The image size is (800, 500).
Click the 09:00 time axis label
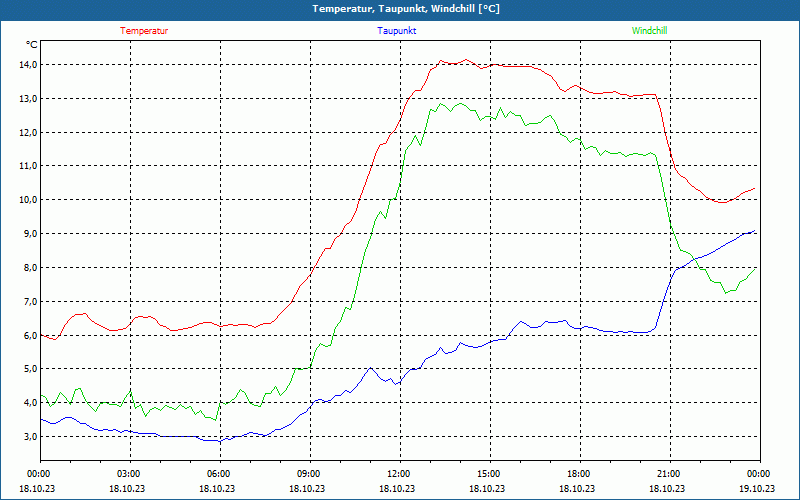pyautogui.click(x=308, y=474)
